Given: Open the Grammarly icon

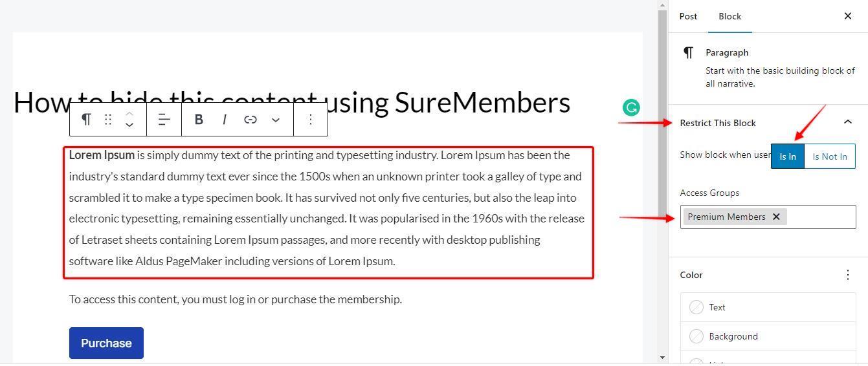Looking at the screenshot, I should click(x=631, y=107).
